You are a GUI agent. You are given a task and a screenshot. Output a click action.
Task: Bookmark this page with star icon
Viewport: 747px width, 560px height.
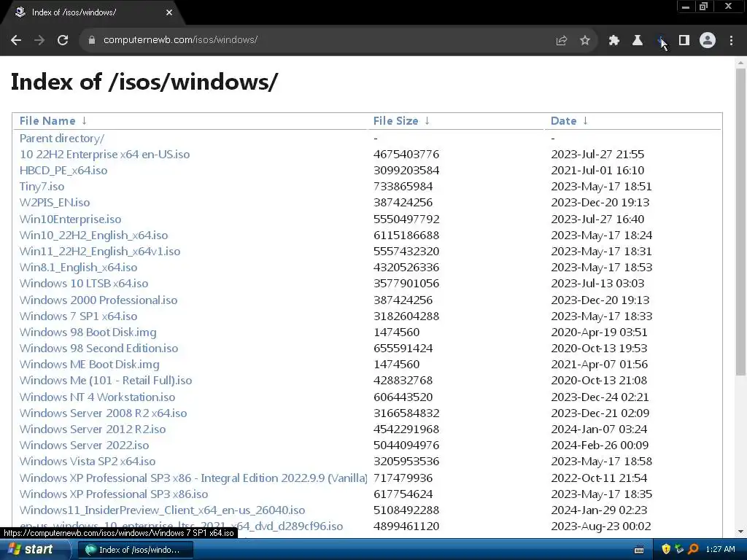pos(585,41)
